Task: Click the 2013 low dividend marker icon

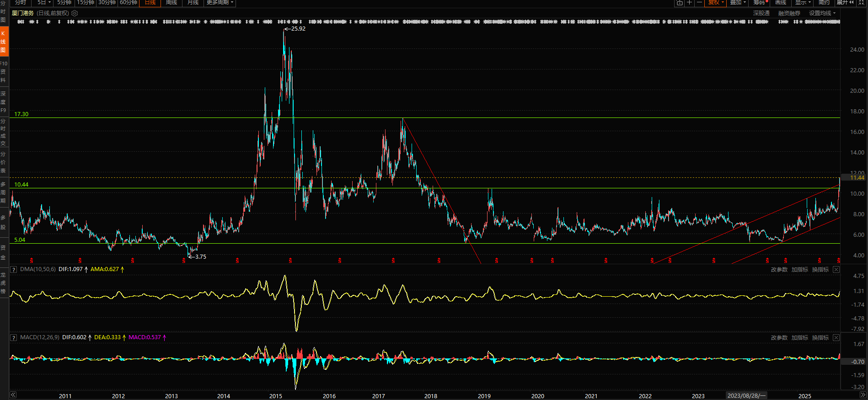Action: [184, 260]
